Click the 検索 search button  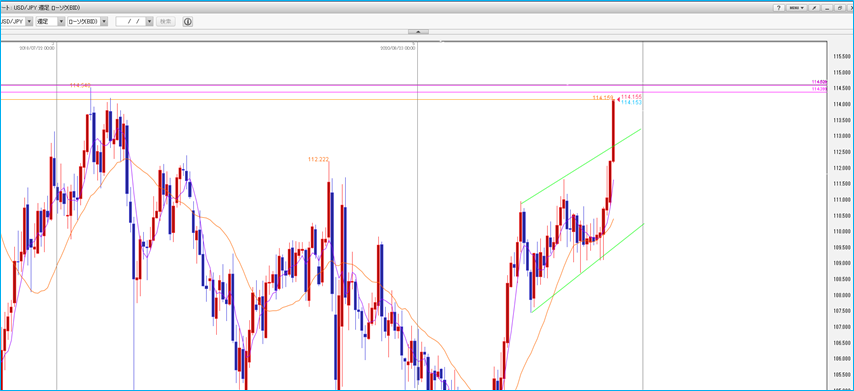[x=166, y=22]
